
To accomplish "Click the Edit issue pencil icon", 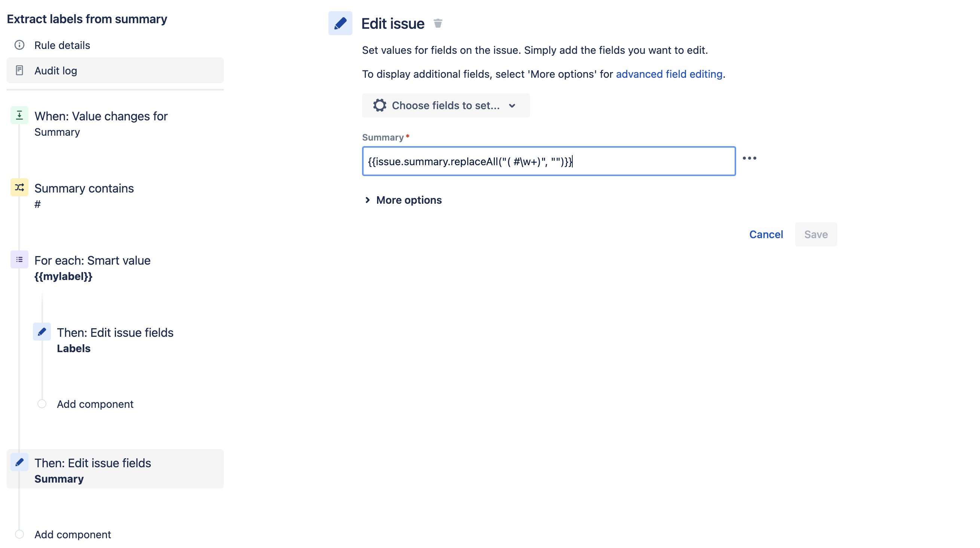I will coord(341,23).
